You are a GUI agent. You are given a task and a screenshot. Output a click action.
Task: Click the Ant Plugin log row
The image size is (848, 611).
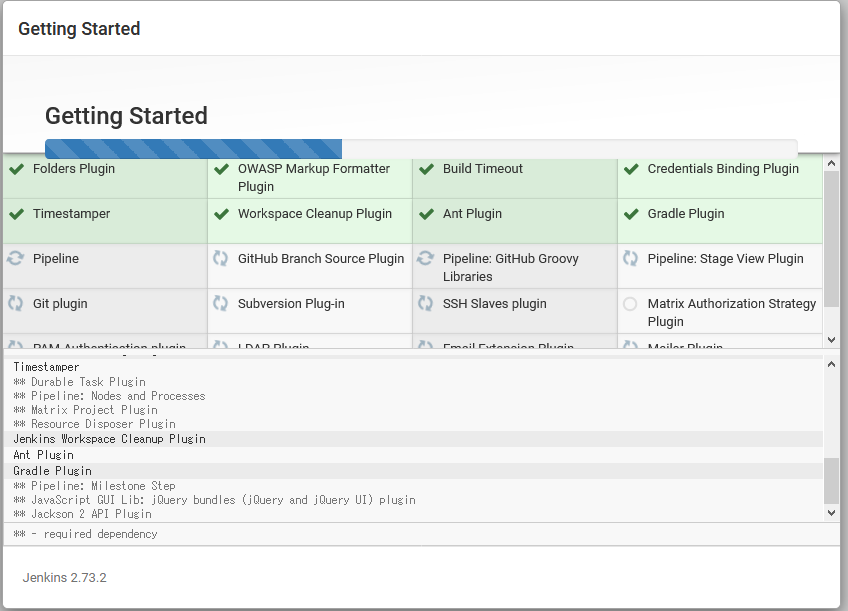point(413,455)
